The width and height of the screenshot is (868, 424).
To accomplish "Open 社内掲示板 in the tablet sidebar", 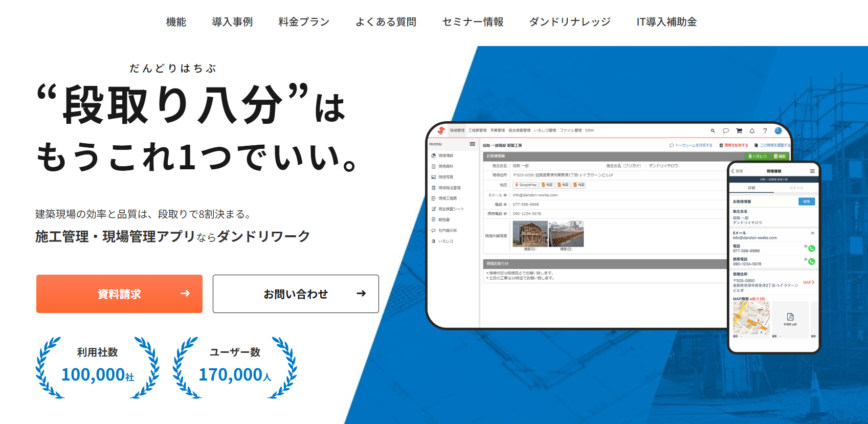I will (444, 231).
